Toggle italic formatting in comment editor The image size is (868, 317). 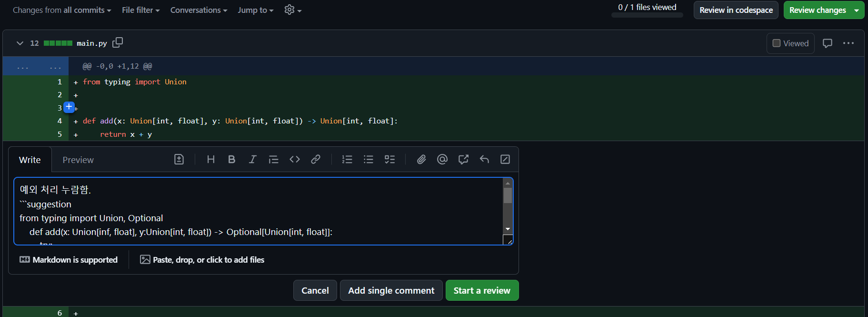(252, 159)
